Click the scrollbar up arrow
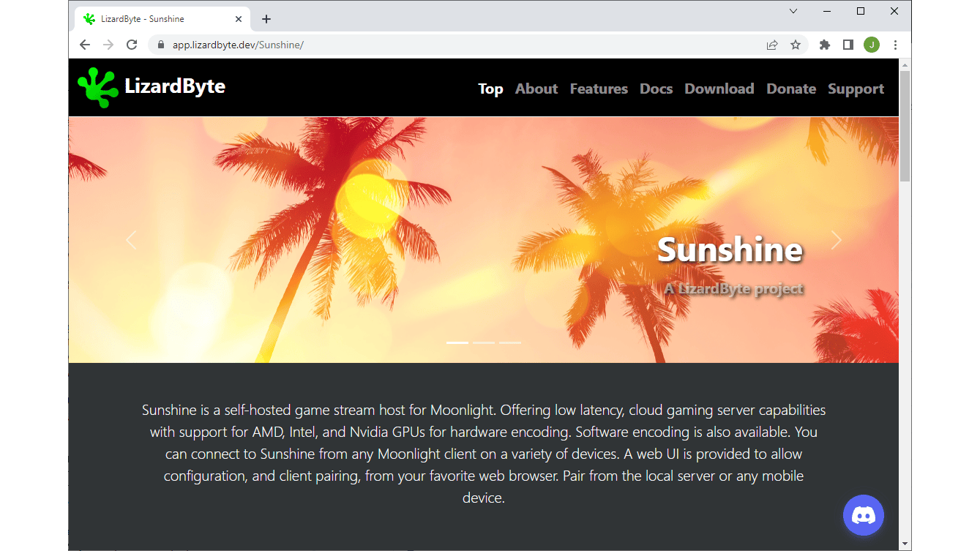The width and height of the screenshot is (980, 551). click(905, 64)
